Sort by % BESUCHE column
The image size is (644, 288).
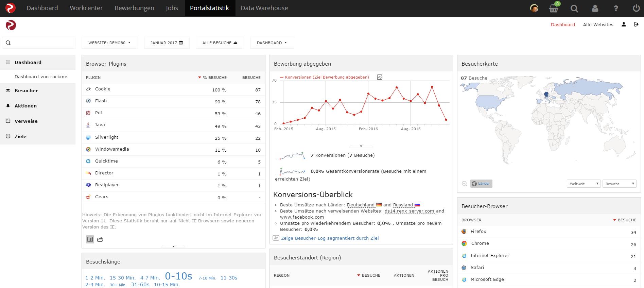click(x=212, y=78)
